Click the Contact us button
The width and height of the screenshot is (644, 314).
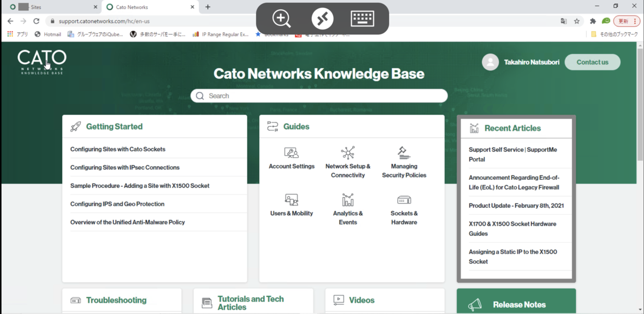coord(592,62)
